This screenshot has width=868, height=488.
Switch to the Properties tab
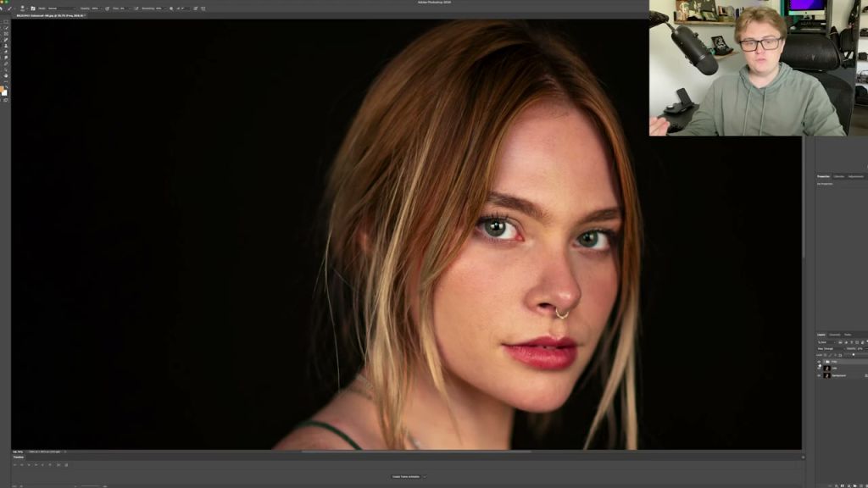pos(823,176)
